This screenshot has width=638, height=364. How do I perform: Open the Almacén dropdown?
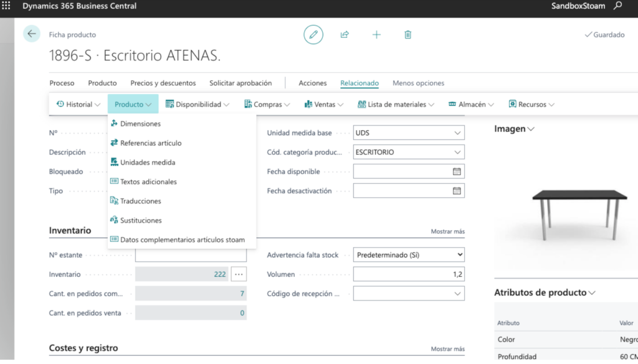pyautogui.click(x=471, y=105)
